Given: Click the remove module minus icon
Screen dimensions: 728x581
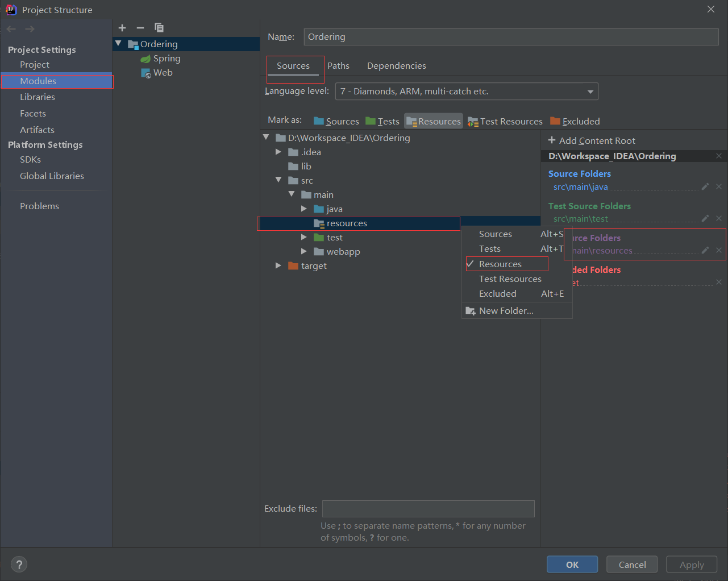Looking at the screenshot, I should tap(140, 27).
